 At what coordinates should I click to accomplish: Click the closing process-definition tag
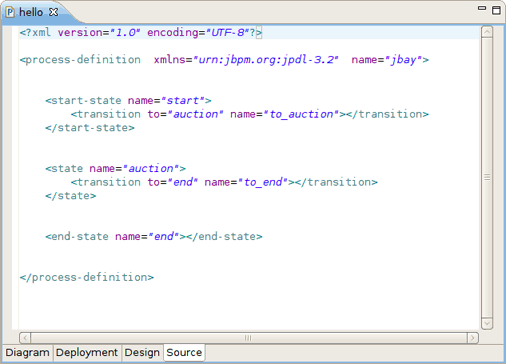(87, 277)
